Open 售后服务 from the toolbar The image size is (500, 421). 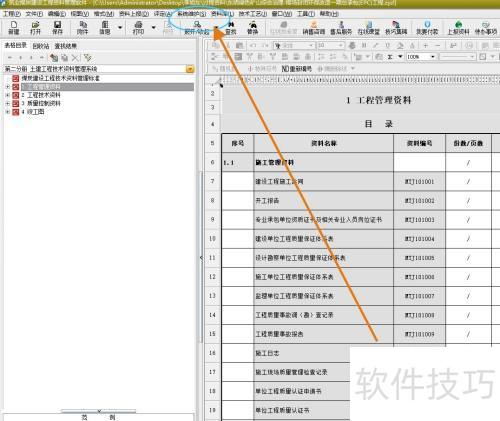[341, 28]
